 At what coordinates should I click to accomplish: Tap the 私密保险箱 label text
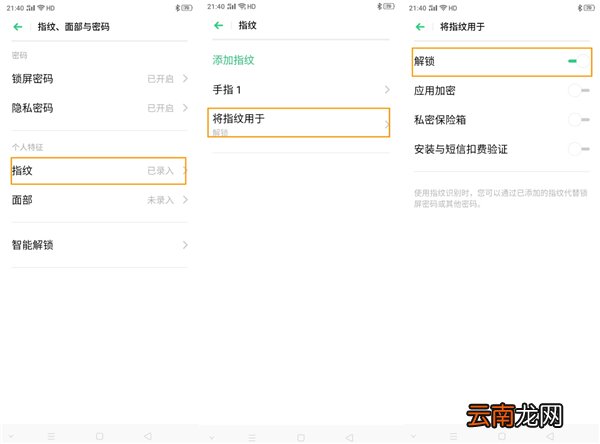pyautogui.click(x=440, y=120)
